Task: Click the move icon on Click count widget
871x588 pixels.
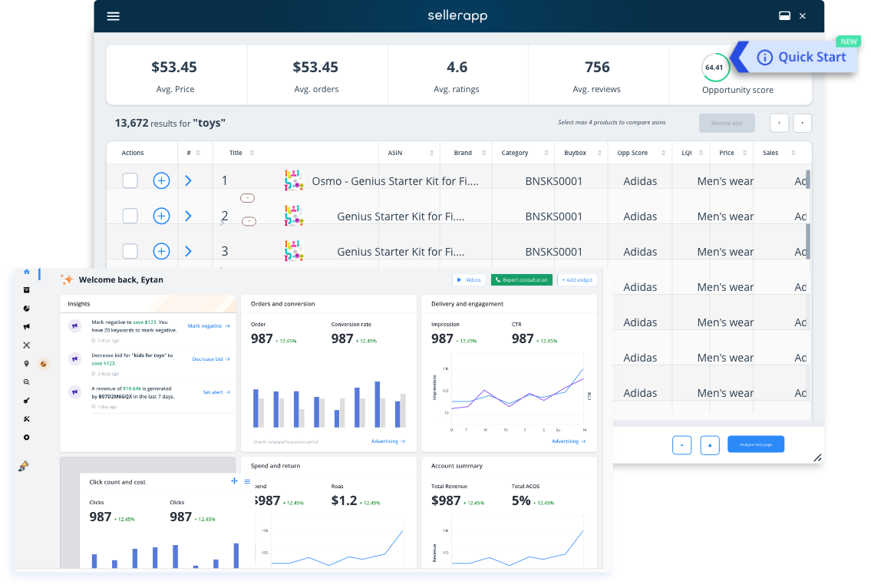Action: click(234, 481)
